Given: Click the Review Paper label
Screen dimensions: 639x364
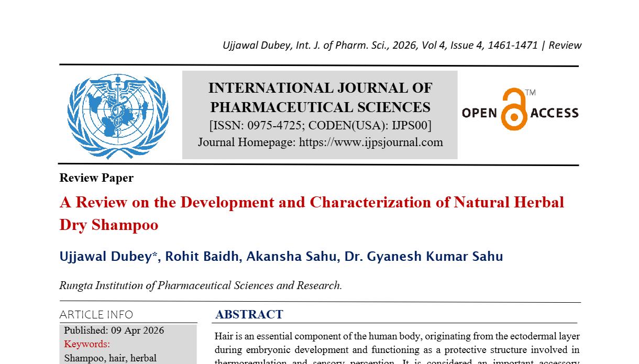Looking at the screenshot, I should click(96, 178).
